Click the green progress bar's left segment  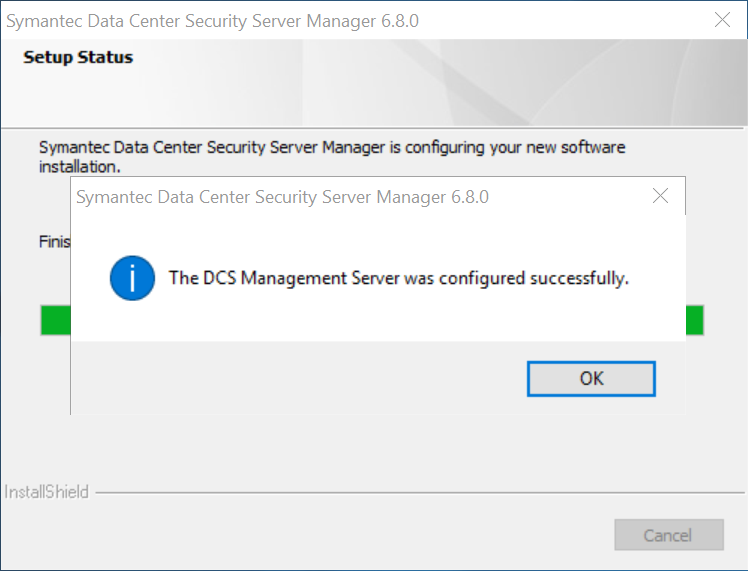55,321
